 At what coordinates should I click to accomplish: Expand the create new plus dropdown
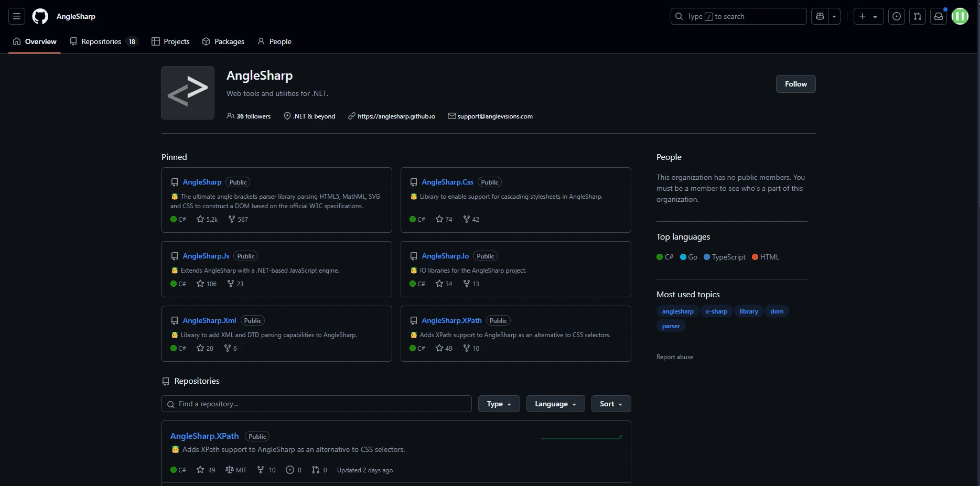coord(868,16)
